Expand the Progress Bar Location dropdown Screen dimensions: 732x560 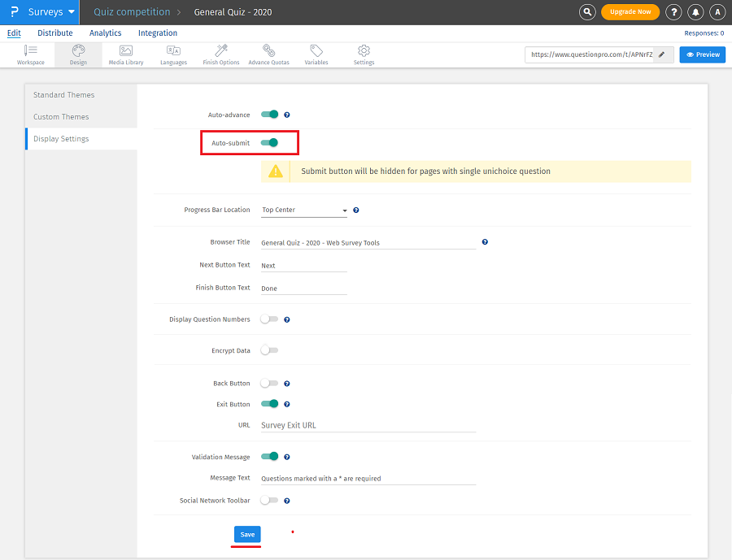click(x=304, y=211)
